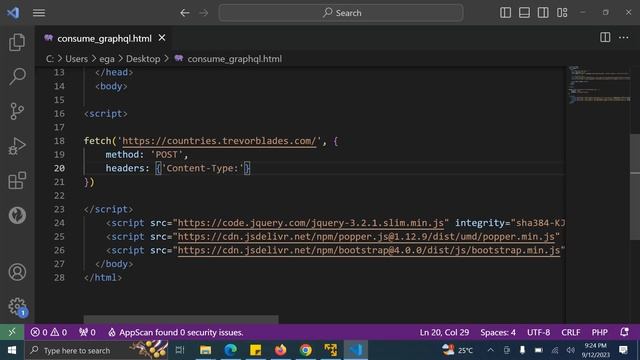Image resolution: width=640 pixels, height=360 pixels.
Task: Open the Accounts menu icon
Action: 17,272
